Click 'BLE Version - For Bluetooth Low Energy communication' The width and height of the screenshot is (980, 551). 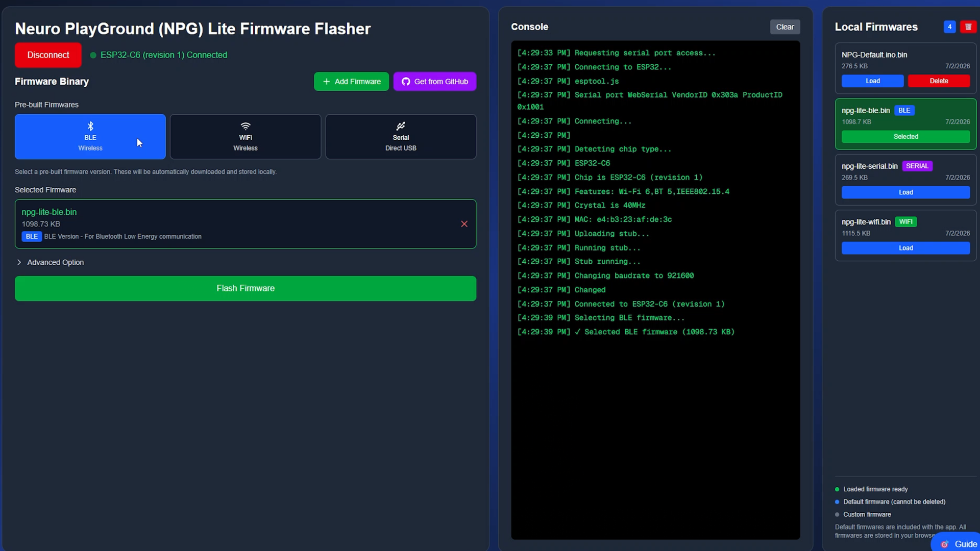(122, 237)
